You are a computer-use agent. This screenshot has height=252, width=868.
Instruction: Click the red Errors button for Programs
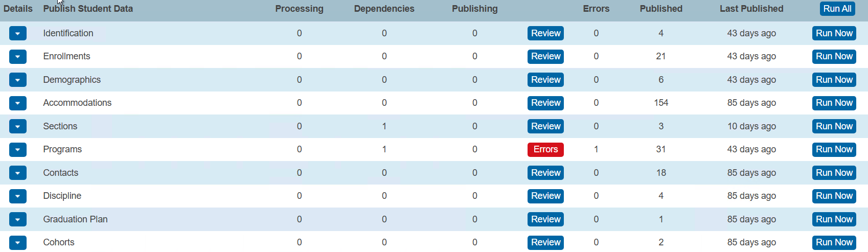click(x=545, y=149)
